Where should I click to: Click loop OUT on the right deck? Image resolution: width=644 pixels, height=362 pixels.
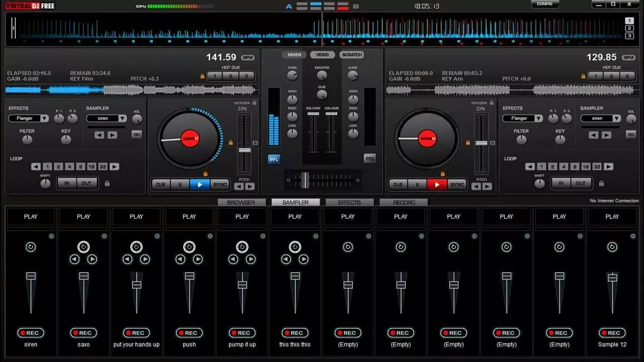[x=581, y=184]
